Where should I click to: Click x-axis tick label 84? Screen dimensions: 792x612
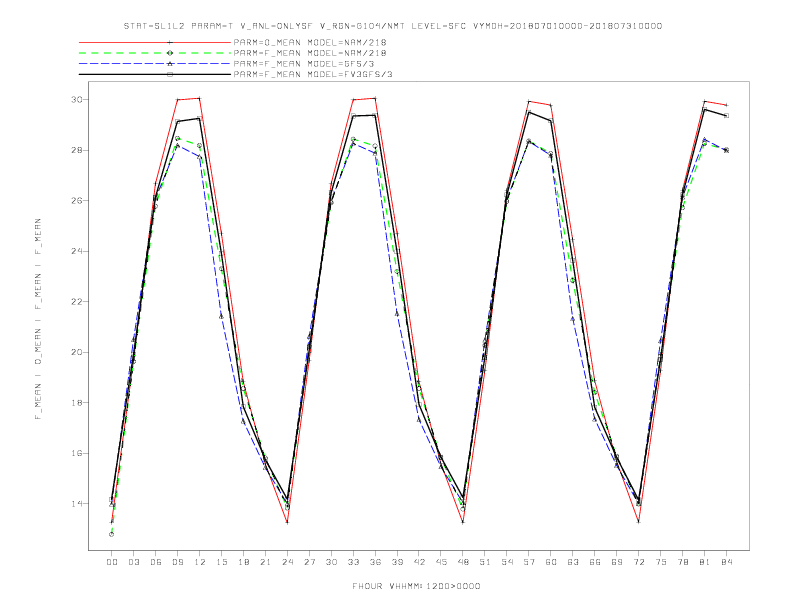click(x=726, y=562)
